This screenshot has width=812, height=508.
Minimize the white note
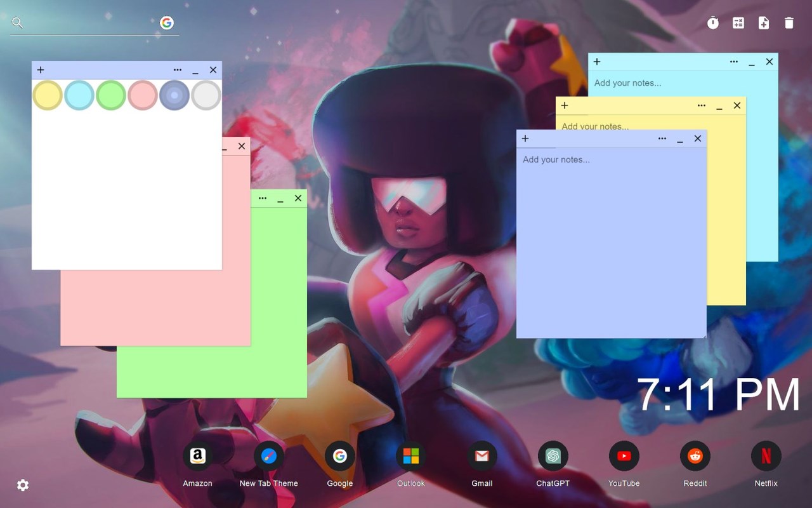pyautogui.click(x=195, y=71)
